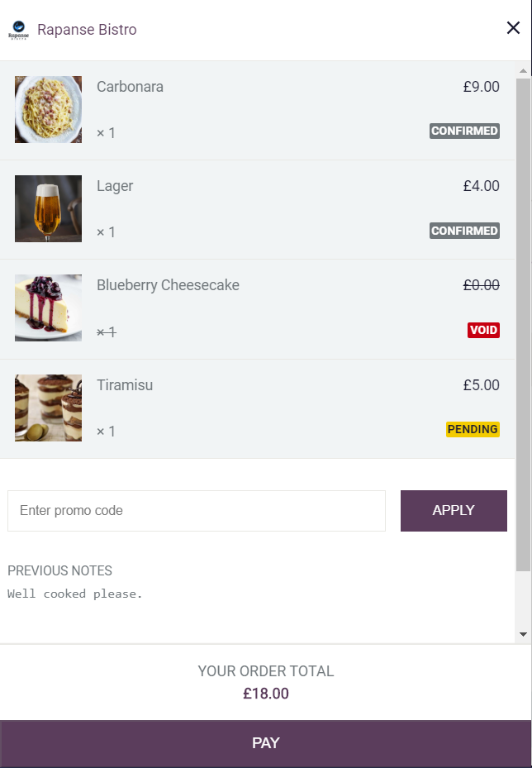Click the £18.00 order total
The height and width of the screenshot is (768, 532).
pyautogui.click(x=266, y=694)
